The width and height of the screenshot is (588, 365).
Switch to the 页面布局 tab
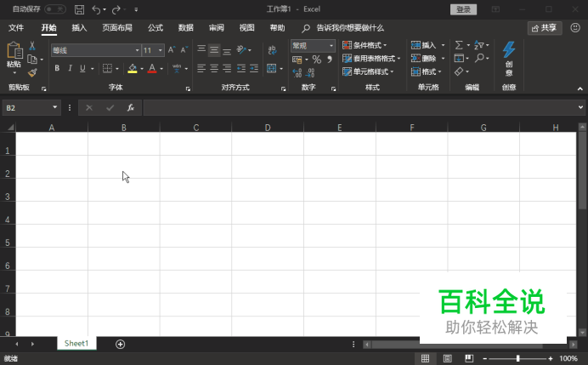(x=117, y=28)
